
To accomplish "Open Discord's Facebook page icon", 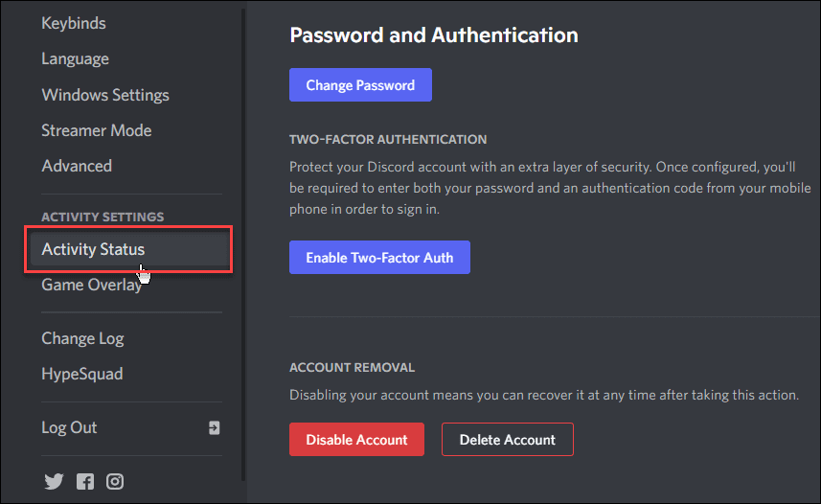I will click(x=85, y=481).
